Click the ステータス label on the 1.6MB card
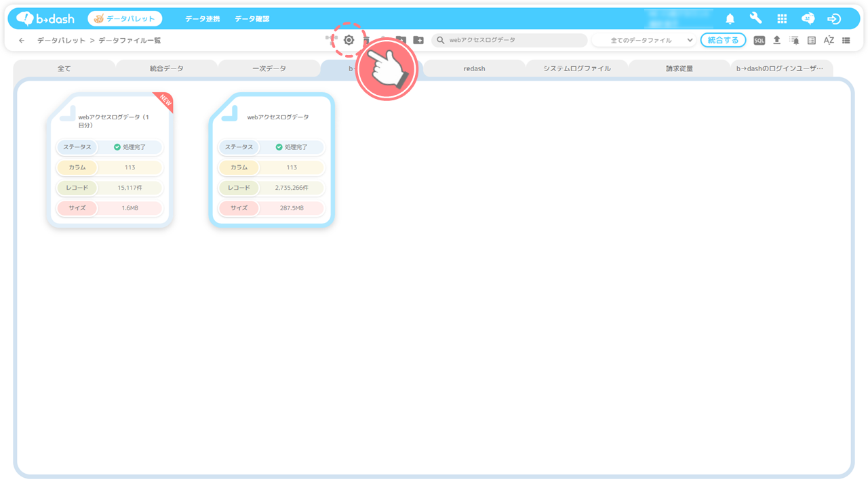Screen dimensions: 868x488 point(77,147)
